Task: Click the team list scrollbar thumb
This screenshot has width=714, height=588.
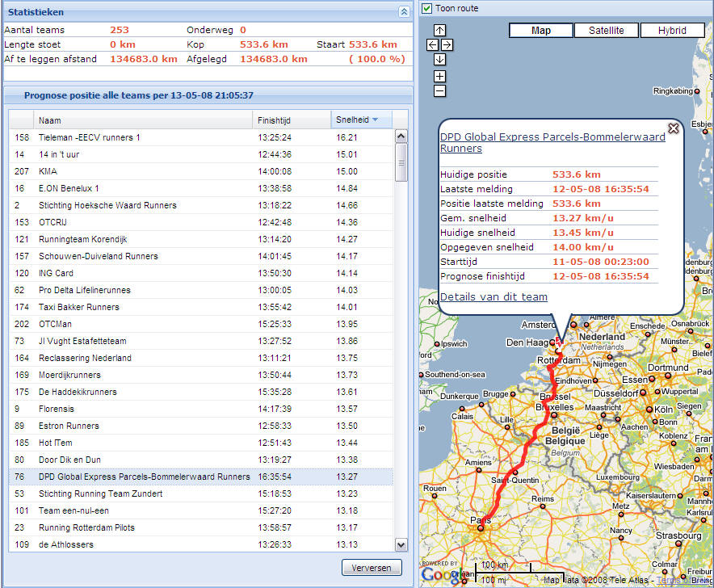Action: point(401,162)
